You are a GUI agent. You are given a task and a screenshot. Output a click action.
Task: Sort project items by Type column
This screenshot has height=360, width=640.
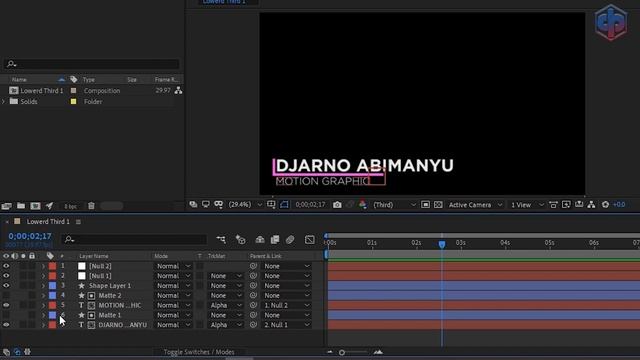click(89, 80)
